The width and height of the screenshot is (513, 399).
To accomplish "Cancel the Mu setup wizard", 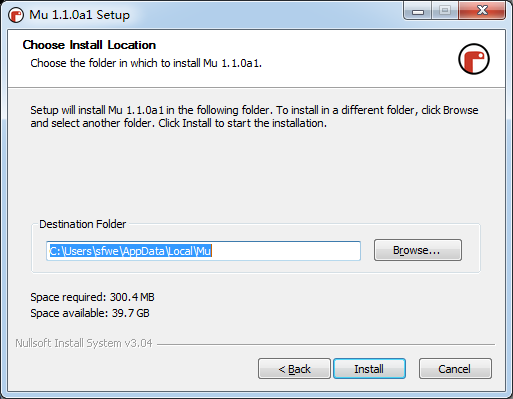I will 455,369.
